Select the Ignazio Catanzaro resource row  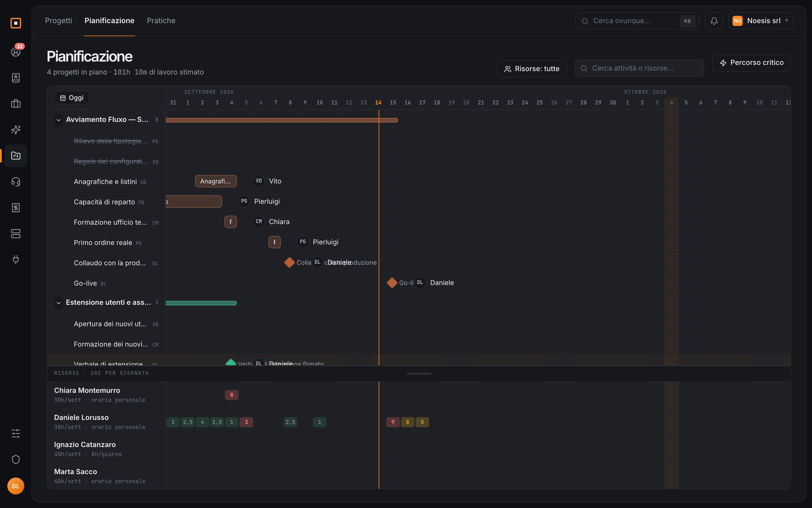(x=106, y=449)
